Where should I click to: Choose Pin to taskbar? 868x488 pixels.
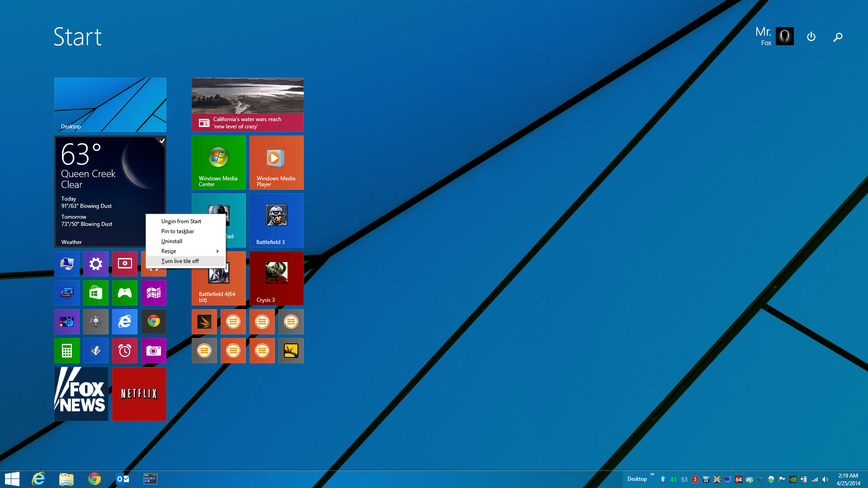(186, 231)
